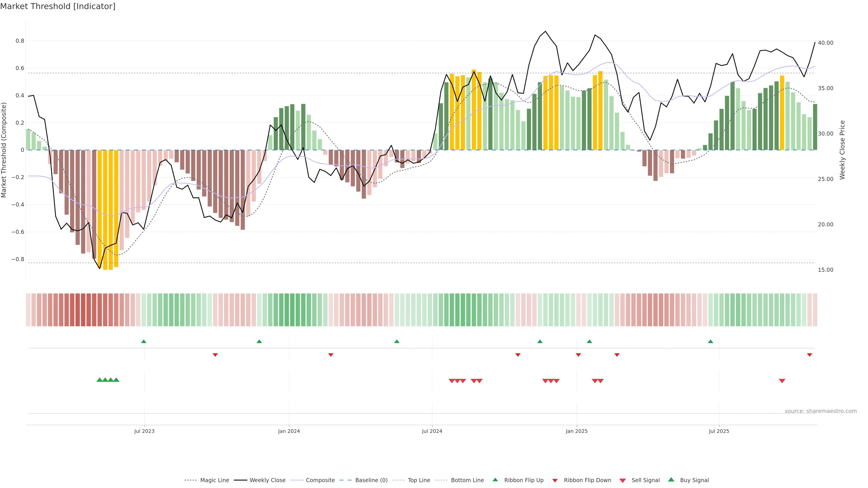868x488 pixels.
Task: Toggle Composite line visibility in legend
Action: click(320, 480)
